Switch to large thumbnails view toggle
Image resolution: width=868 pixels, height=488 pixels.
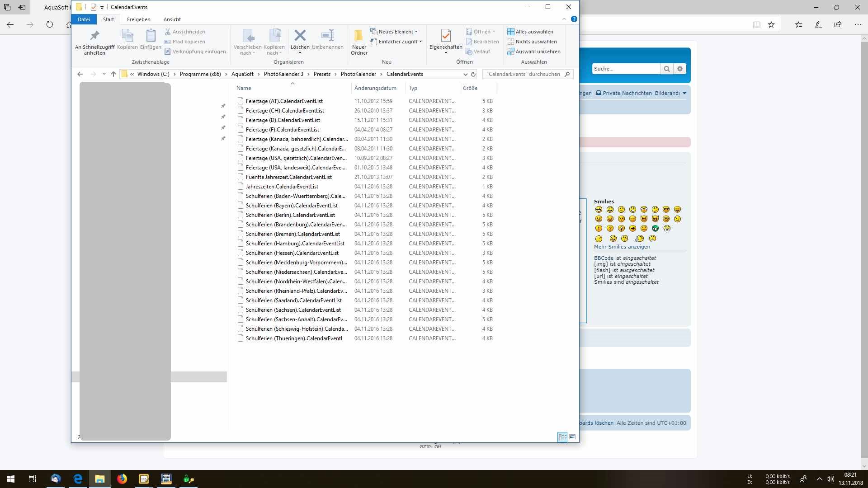(x=572, y=437)
